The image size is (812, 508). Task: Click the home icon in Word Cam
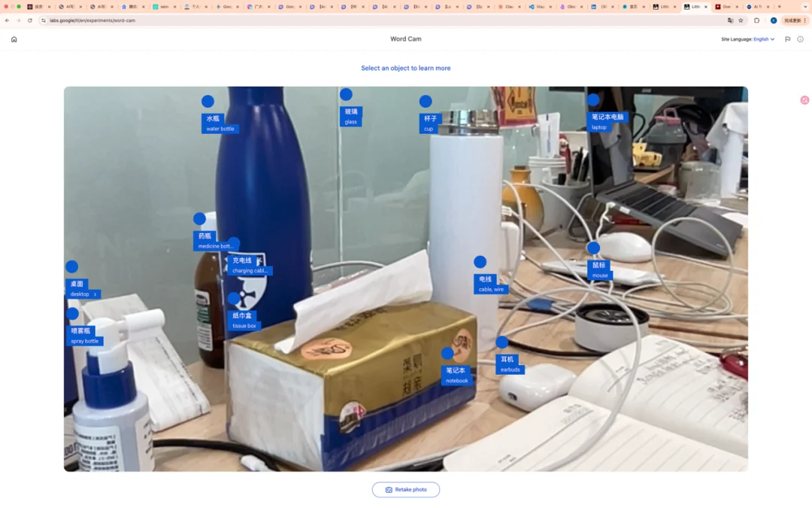point(14,39)
